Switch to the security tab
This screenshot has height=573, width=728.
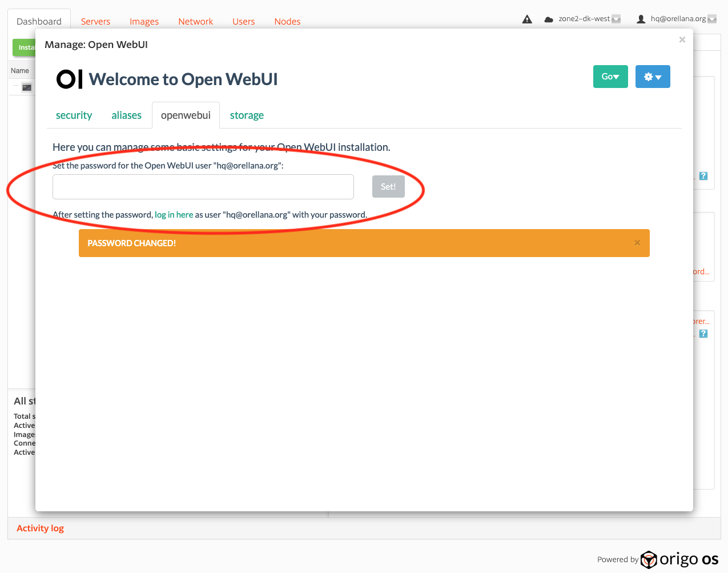(x=74, y=115)
